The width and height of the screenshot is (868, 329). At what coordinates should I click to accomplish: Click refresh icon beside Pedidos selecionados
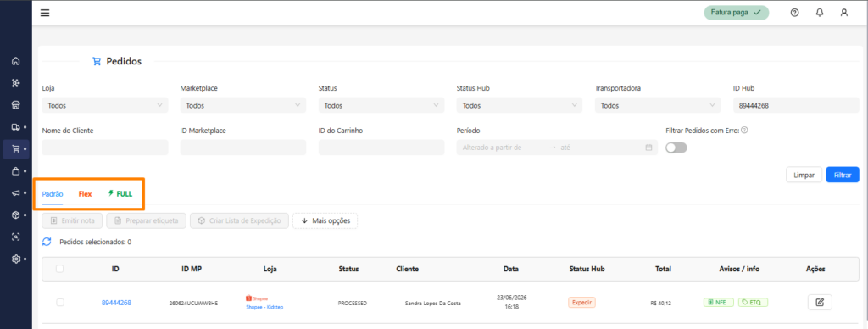[47, 242]
